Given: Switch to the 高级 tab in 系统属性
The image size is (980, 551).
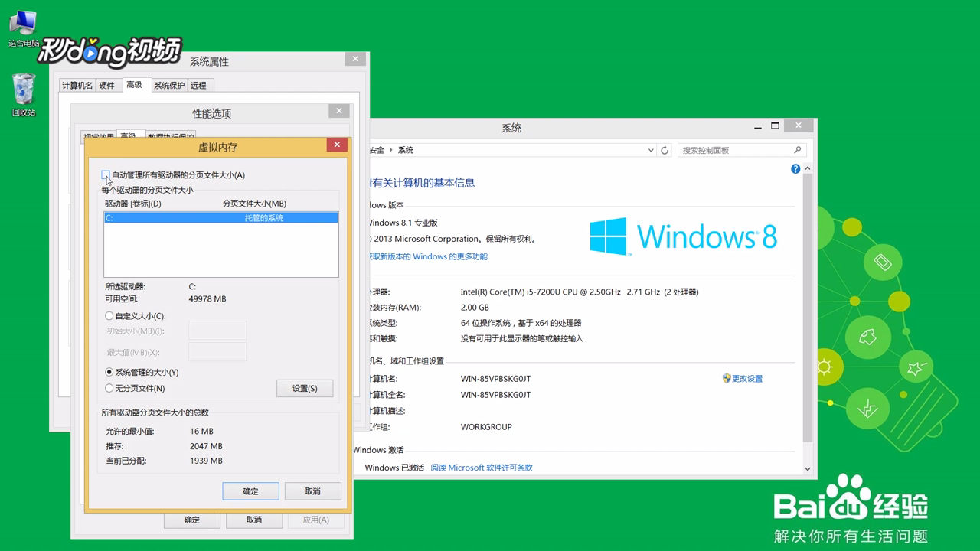Looking at the screenshot, I should 135,85.
